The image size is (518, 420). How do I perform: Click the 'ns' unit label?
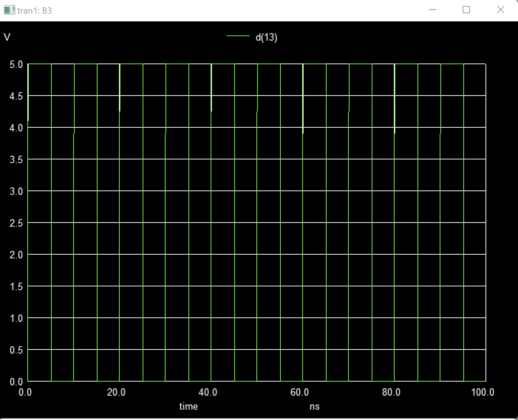[314, 407]
